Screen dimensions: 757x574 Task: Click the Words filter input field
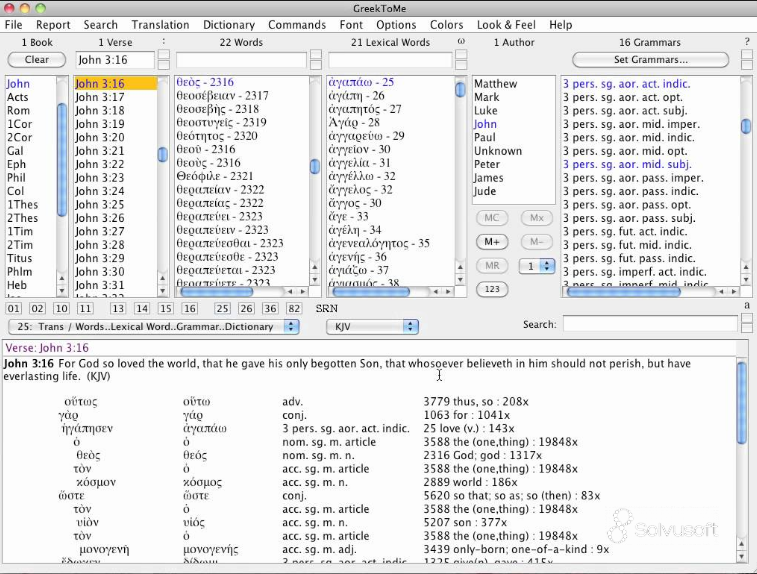click(x=241, y=60)
